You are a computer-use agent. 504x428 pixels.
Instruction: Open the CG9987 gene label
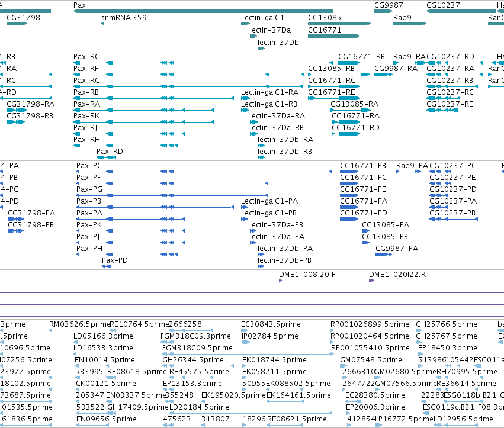click(x=389, y=5)
